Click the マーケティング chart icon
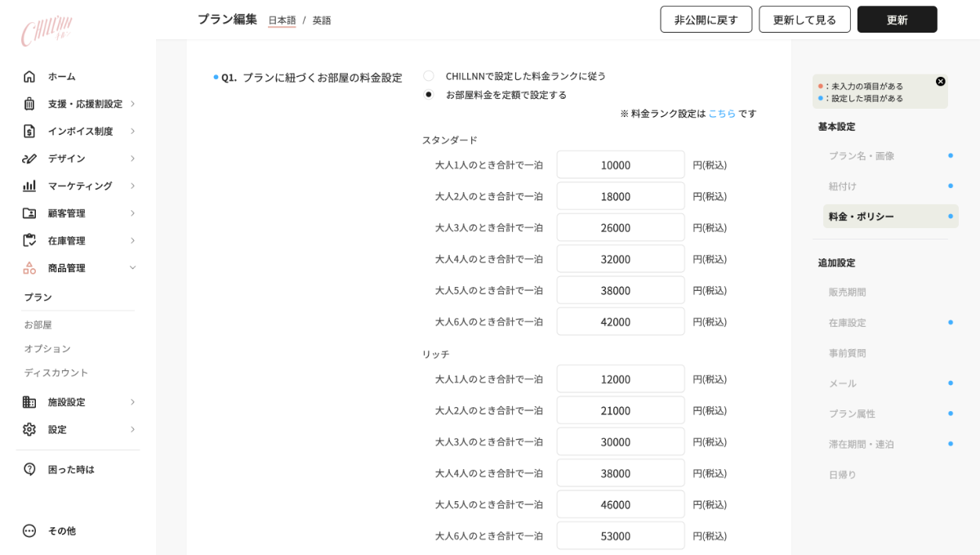The height and width of the screenshot is (555, 980). point(29,186)
